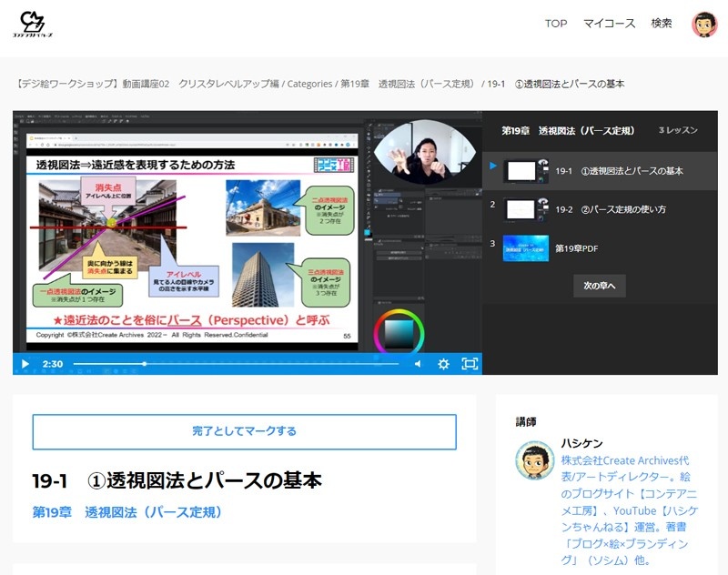Click breadcrumb 第19章 透視図法（パース定規）
Viewport: 728px width, 575px height.
(x=409, y=84)
